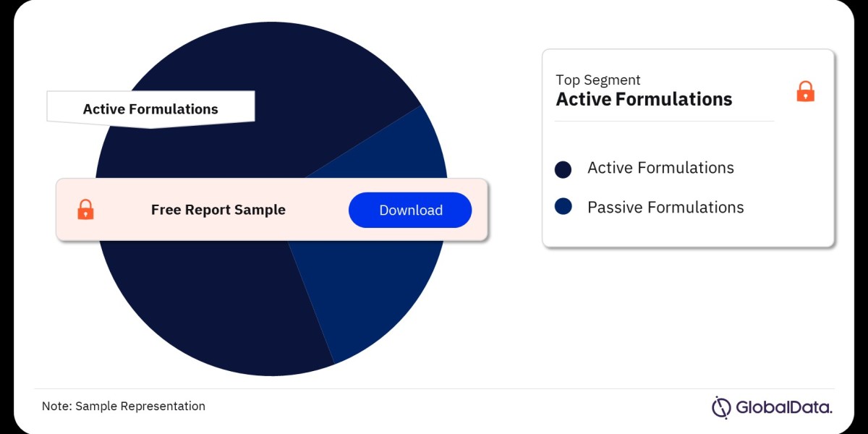Viewport: 868px width, 434px height.
Task: Toggle the Passive Formulations legend text entry
Action: click(665, 208)
